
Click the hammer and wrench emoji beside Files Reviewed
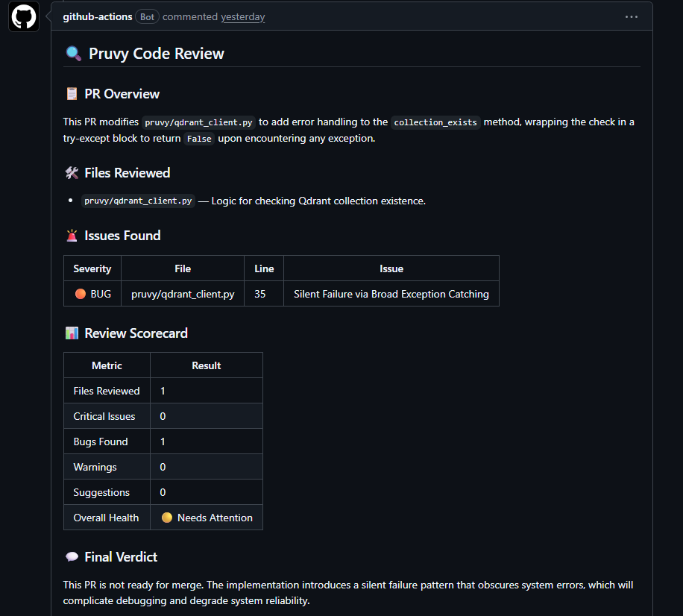pyautogui.click(x=72, y=173)
